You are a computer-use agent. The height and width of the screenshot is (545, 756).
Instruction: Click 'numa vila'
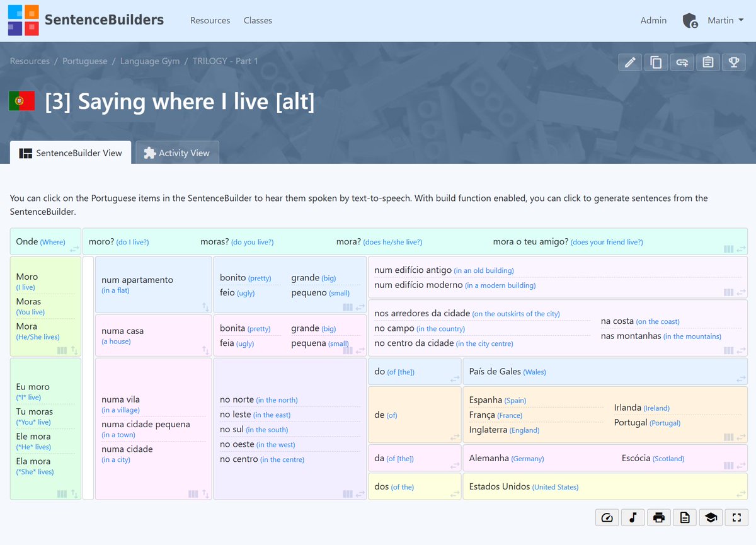pyautogui.click(x=121, y=399)
